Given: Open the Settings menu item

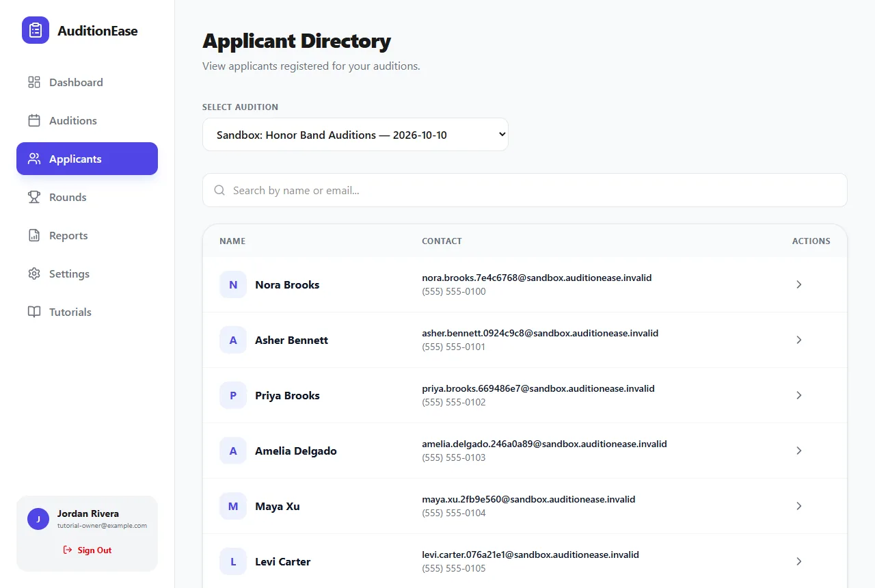Looking at the screenshot, I should click(87, 273).
